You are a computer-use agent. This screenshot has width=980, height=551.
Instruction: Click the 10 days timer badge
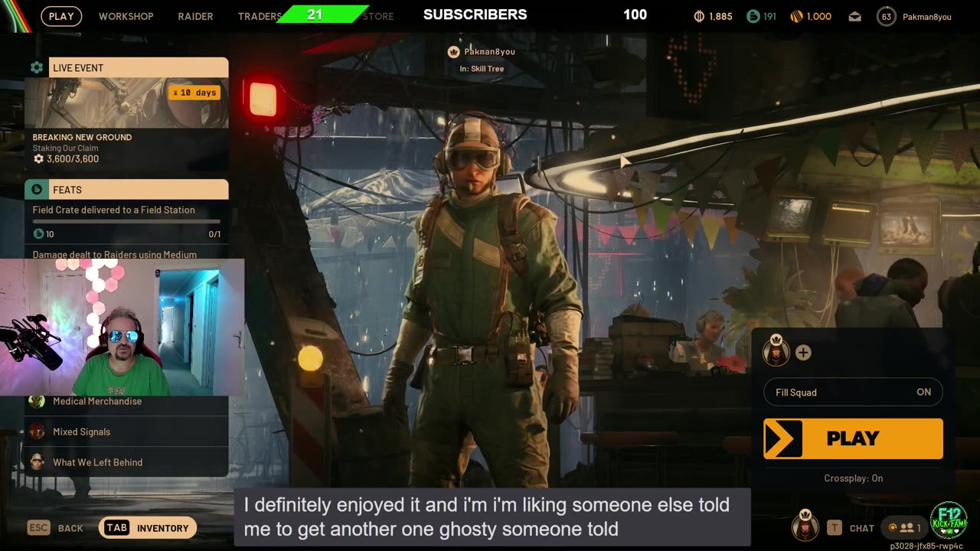[195, 93]
